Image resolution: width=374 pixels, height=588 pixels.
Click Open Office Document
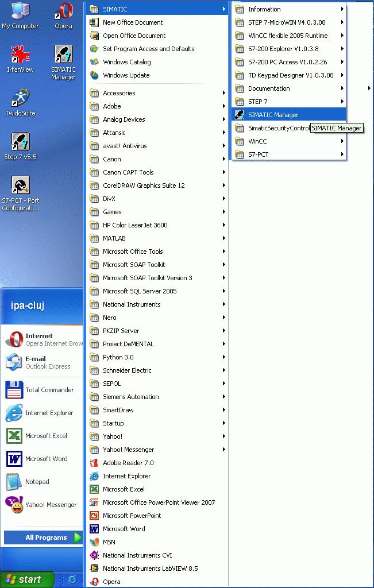tap(157, 36)
